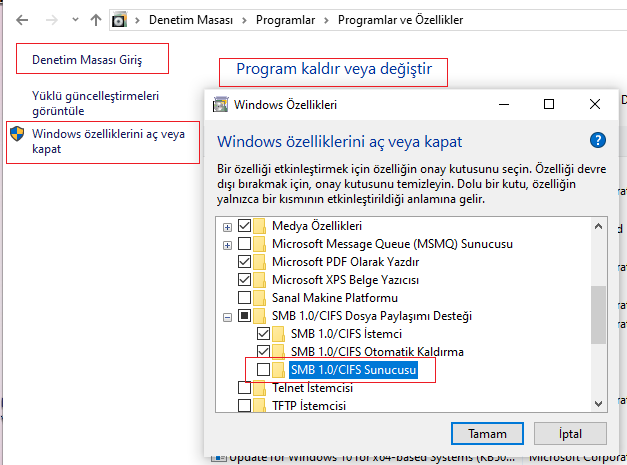Click the features list scroll-up arrow
627x465 pixels.
coord(598,226)
